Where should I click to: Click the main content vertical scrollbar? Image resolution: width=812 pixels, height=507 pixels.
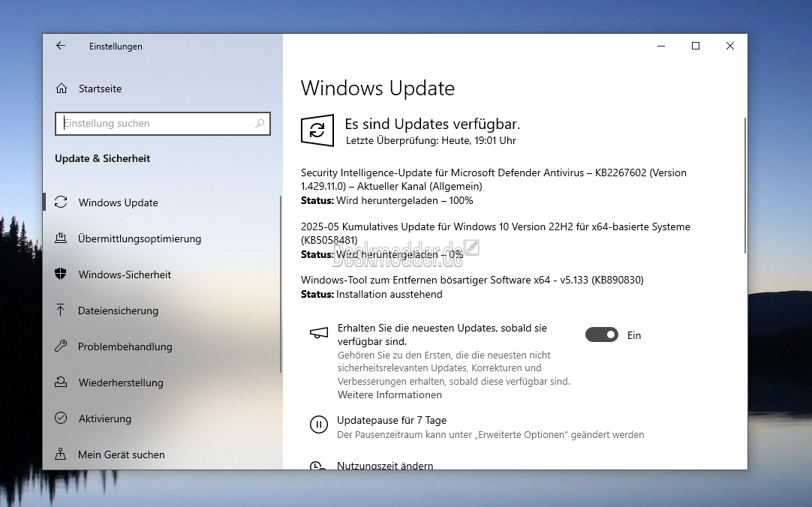(745, 185)
